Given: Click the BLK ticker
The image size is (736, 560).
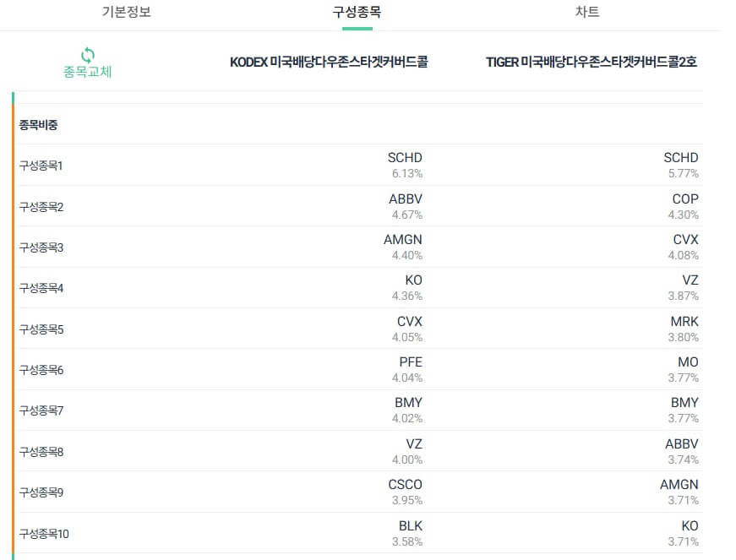Looking at the screenshot, I should [410, 525].
